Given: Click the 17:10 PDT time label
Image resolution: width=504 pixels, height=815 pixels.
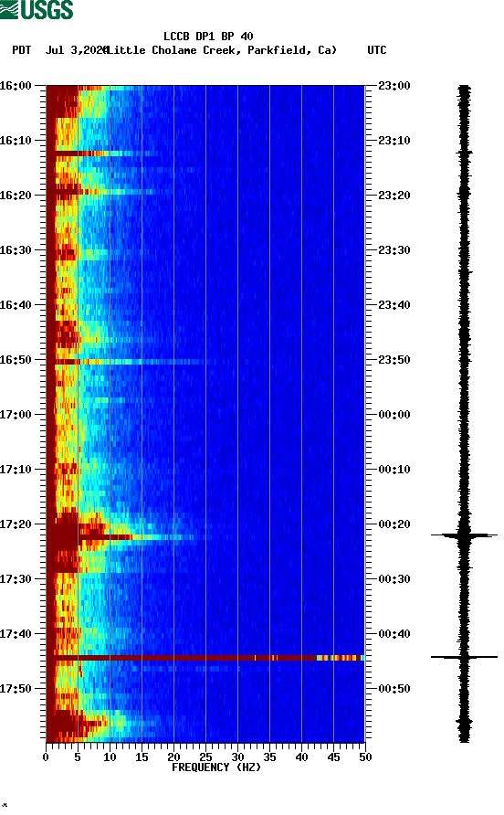Looking at the screenshot, I should [16, 470].
